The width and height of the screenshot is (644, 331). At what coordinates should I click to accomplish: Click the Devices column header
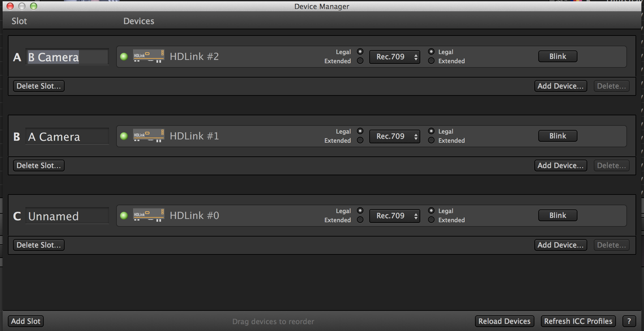139,21
